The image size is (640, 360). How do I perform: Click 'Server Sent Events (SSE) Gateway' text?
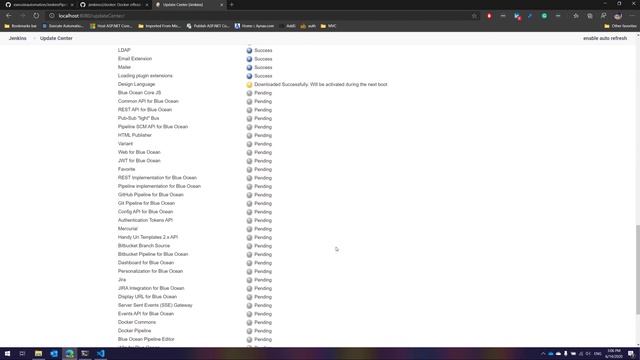tap(155, 305)
